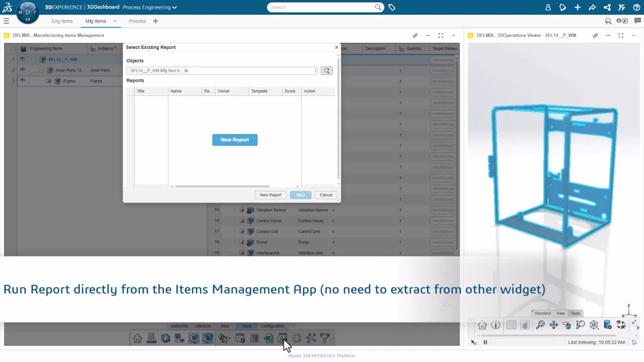Cancel the Select Existing Report dialog
This screenshot has height=362, width=644.
326,195
